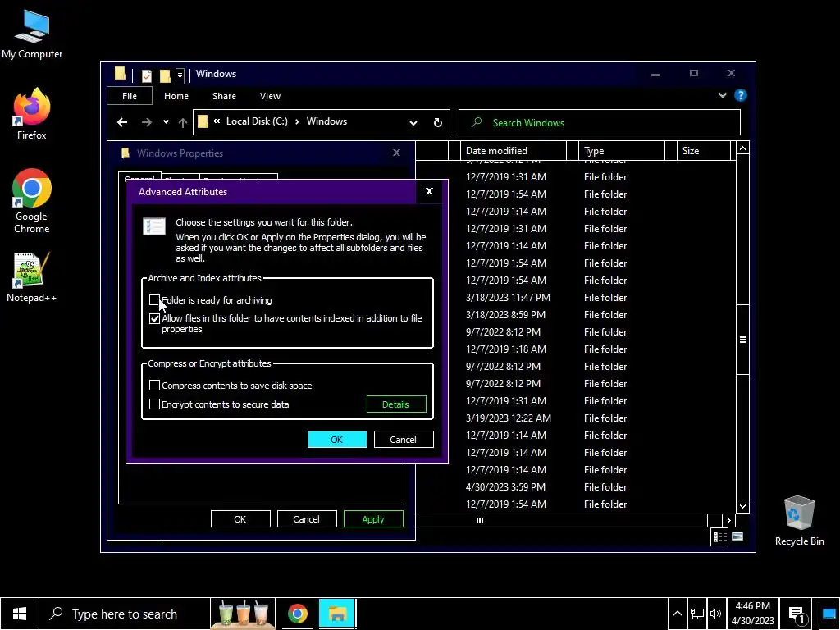Open the Recycle Bin
This screenshot has width=840, height=630.
point(799,521)
